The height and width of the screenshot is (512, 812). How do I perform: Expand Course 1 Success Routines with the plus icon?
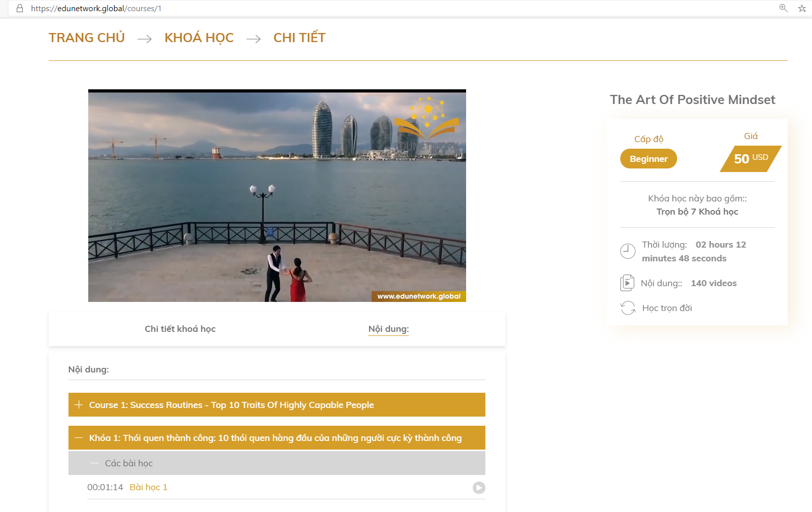[x=79, y=404]
